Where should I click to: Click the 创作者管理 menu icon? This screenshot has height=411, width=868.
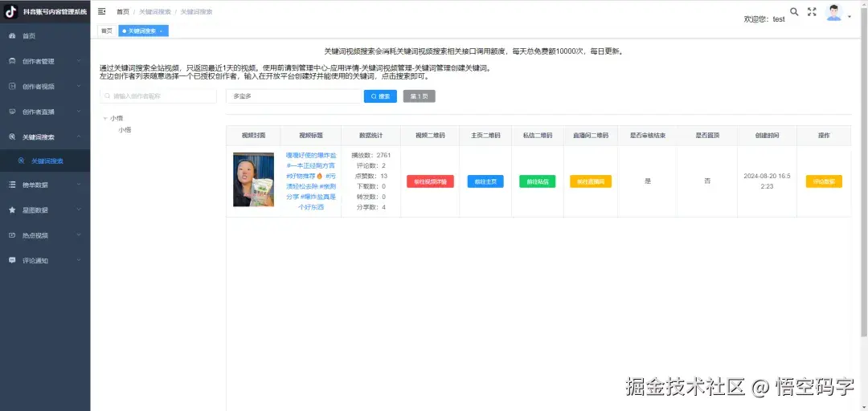coord(12,61)
